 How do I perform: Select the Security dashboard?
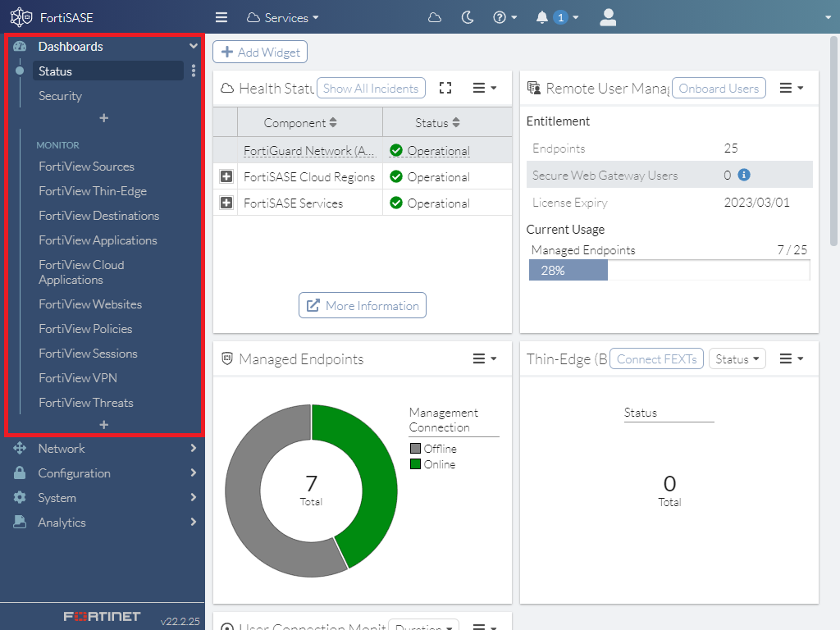pyautogui.click(x=60, y=96)
